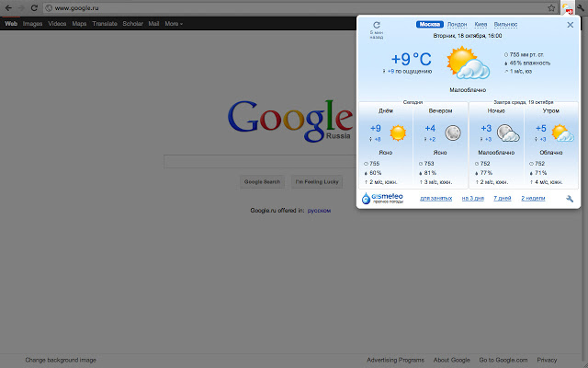This screenshot has height=368, width=588.
Task: Click the moon icon under Вечером
Action: coord(453,132)
